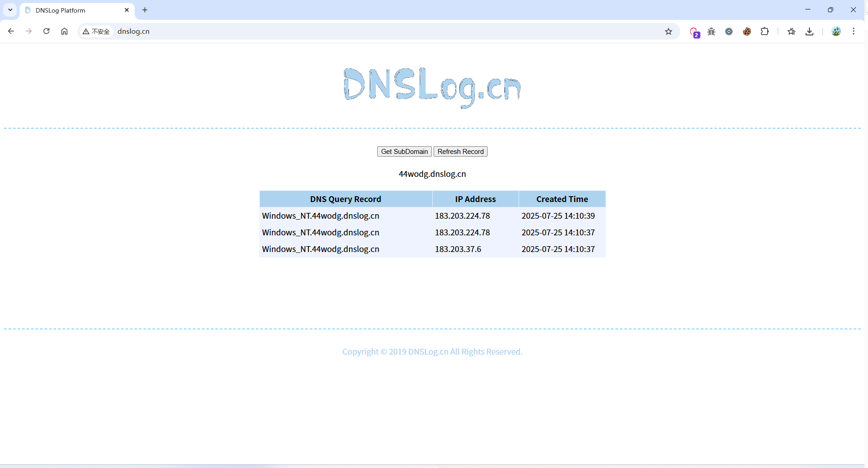The width and height of the screenshot is (868, 468).
Task: Reload the dnslog.cn page
Action: click(x=46, y=31)
